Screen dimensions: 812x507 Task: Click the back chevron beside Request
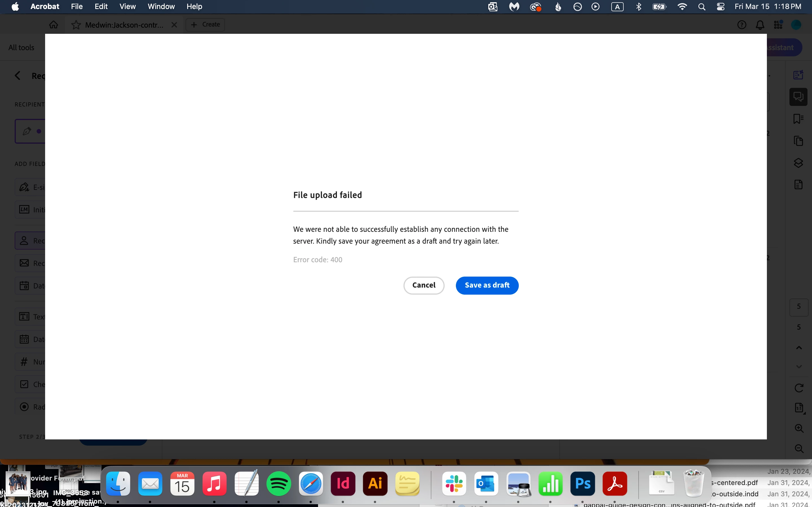[18, 76]
